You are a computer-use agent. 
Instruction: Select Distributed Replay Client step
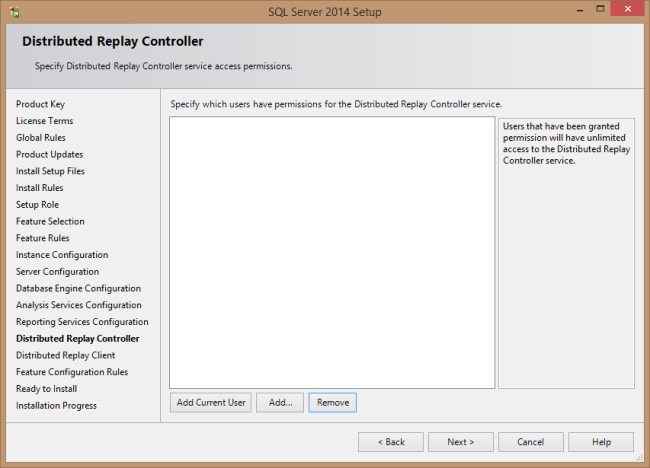(x=65, y=355)
